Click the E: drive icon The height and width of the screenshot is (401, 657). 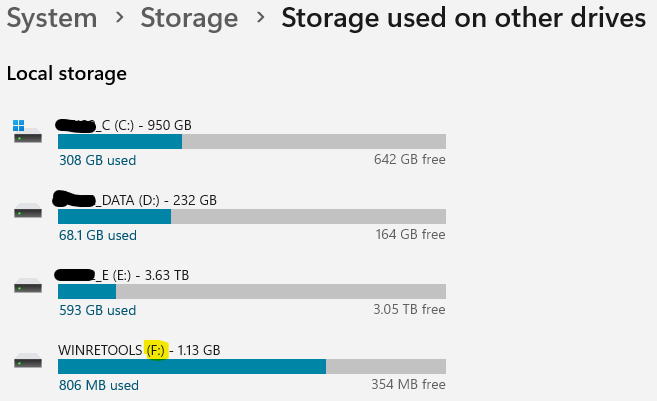(x=28, y=286)
